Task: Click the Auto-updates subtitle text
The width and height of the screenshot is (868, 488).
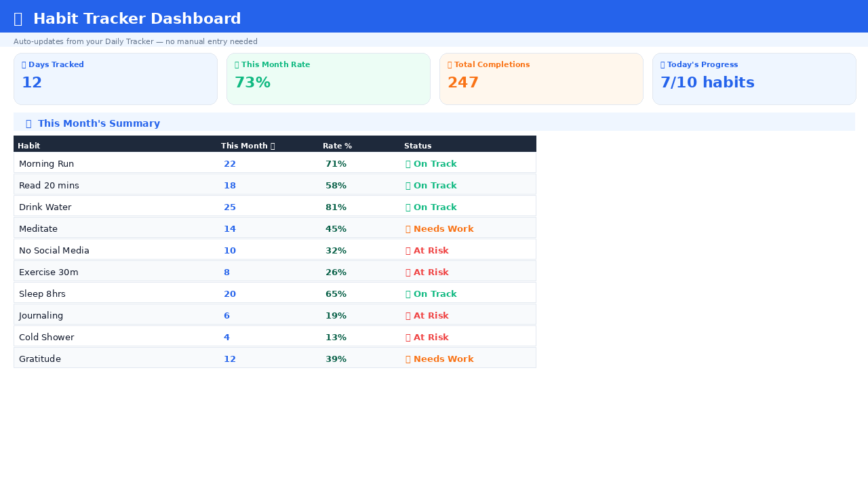Action: point(136,41)
